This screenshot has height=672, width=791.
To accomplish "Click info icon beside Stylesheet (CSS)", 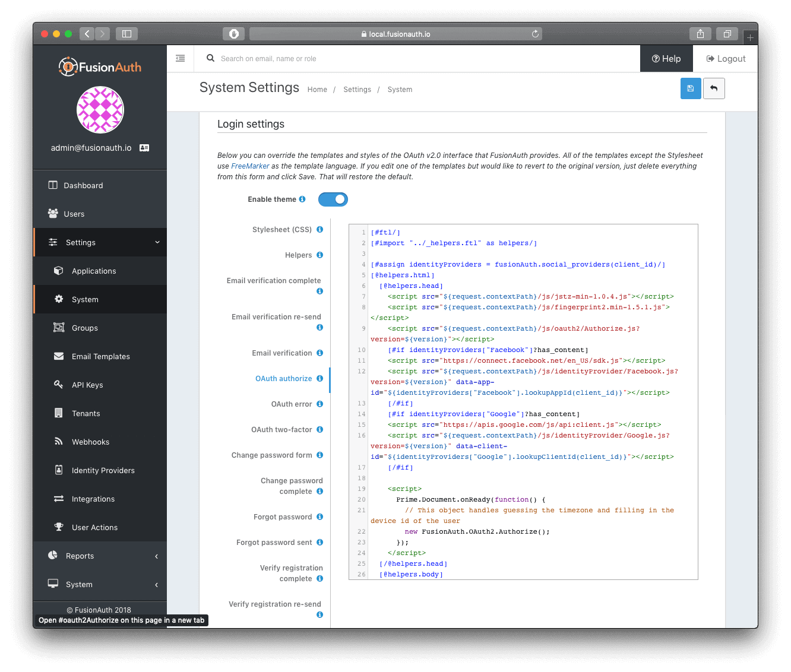I will pos(319,230).
